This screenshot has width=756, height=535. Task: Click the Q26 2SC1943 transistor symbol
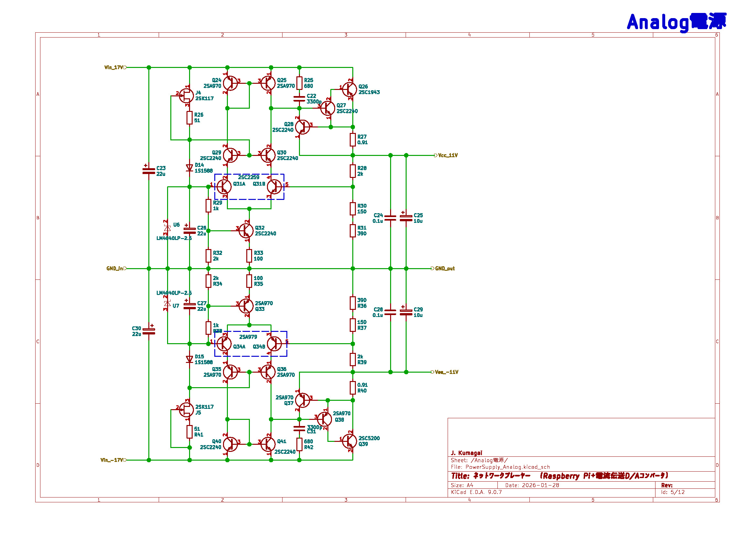coord(349,89)
